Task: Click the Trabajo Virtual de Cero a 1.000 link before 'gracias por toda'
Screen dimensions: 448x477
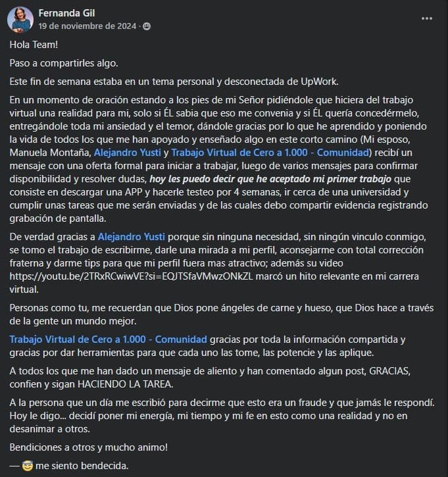Action: click(x=108, y=339)
